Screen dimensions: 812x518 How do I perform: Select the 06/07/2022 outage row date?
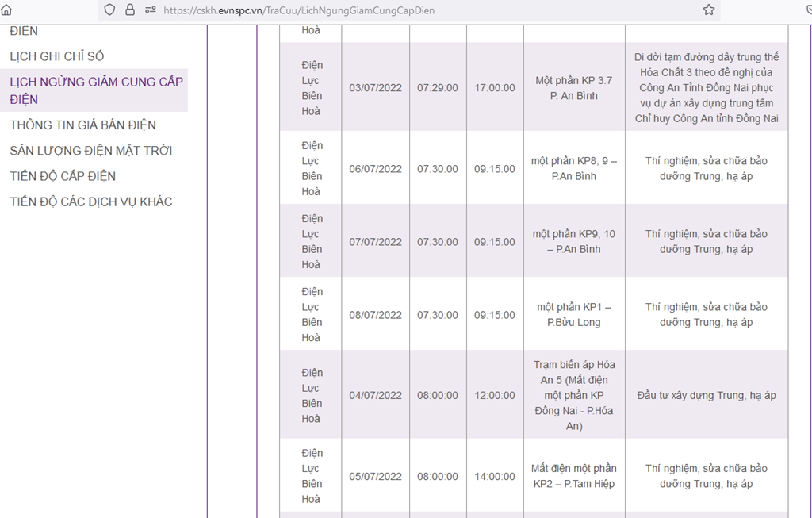375,169
